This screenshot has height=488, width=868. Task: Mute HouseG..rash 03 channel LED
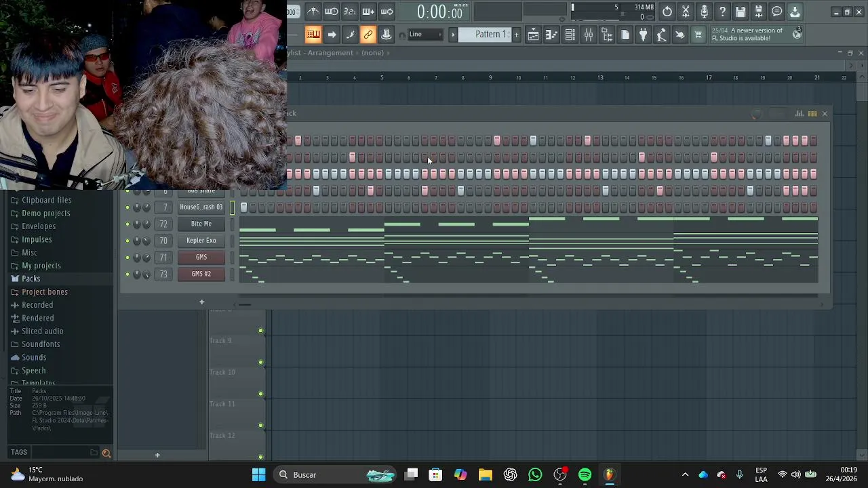pyautogui.click(x=127, y=207)
